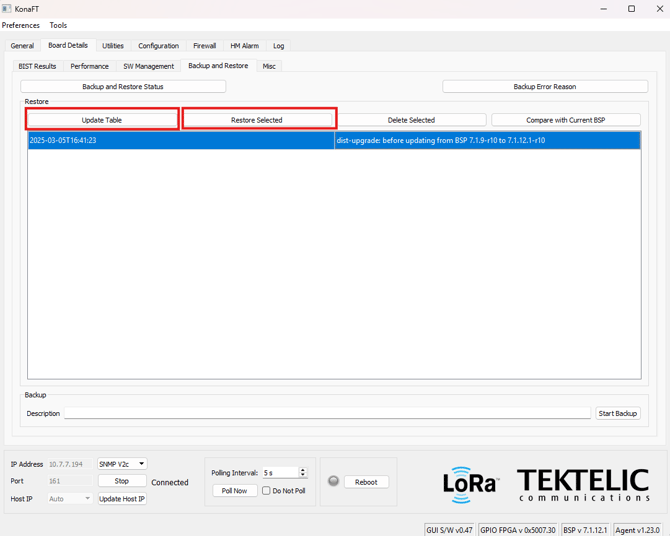Click Compare with Current BSP
The image size is (670, 536).
click(x=565, y=120)
